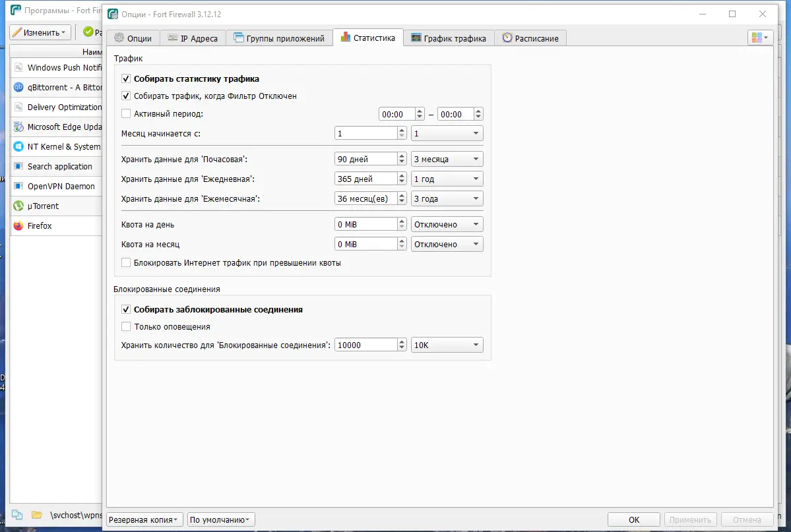Click the OK button
Screen dimensions: 791x532
634,520
